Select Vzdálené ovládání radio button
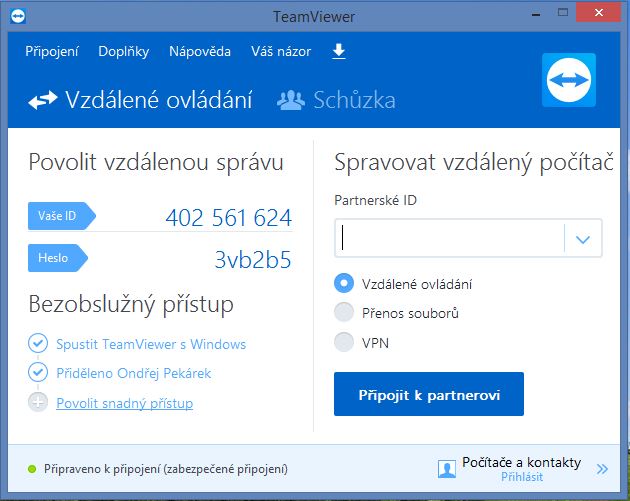The width and height of the screenshot is (630, 501). (x=344, y=283)
